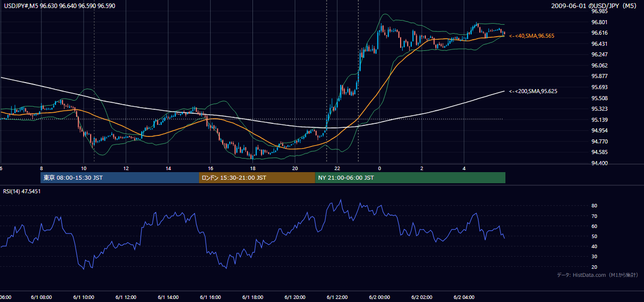Click the 6/2 00:00 bottom time label
This screenshot has height=302, width=644.
click(x=379, y=297)
